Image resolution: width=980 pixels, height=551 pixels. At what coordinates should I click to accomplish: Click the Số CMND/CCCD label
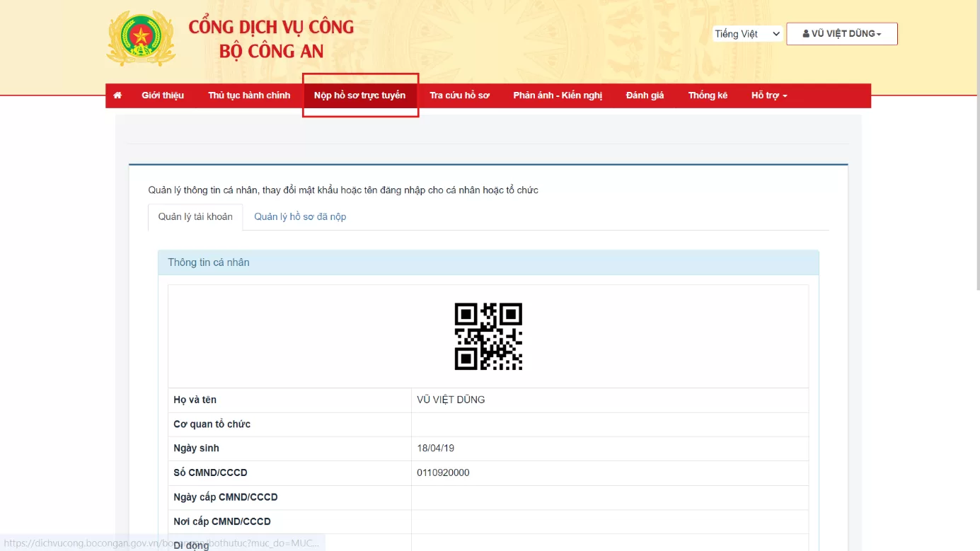pos(211,472)
